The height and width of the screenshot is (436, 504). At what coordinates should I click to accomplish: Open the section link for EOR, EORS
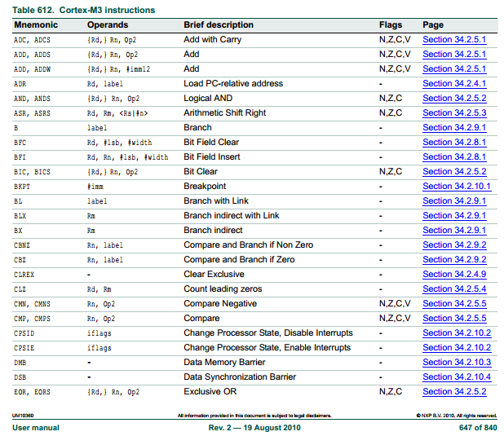coord(454,391)
